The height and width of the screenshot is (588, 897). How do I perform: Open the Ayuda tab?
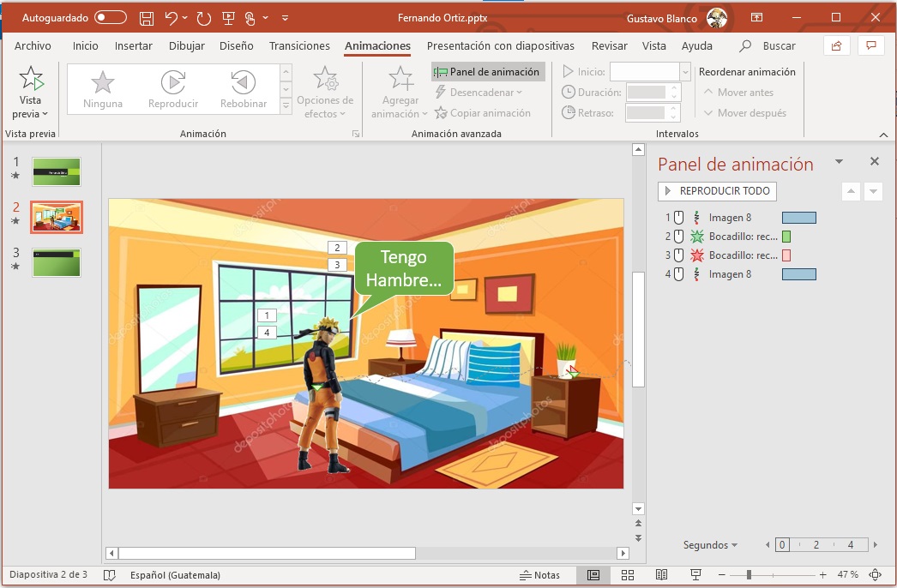pyautogui.click(x=697, y=45)
